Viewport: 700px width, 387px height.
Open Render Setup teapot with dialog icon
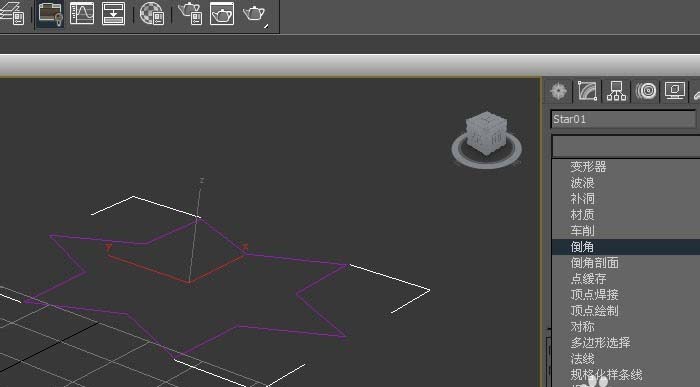[191, 13]
